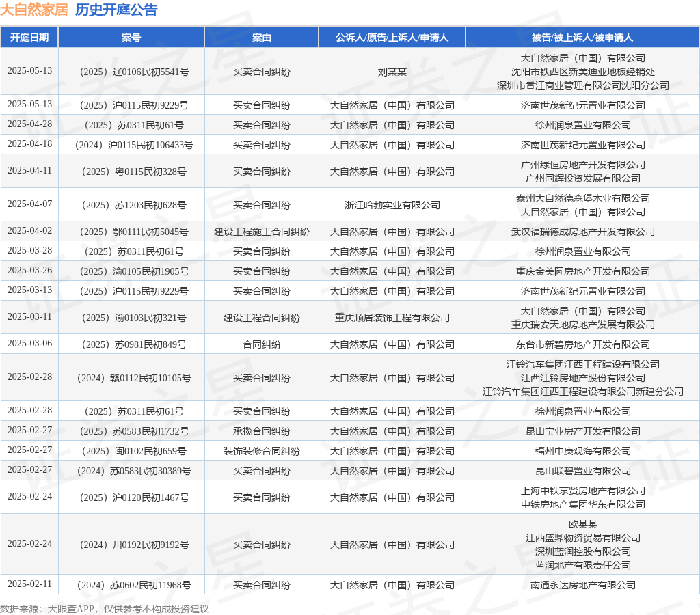This screenshot has height=615, width=700.
Task: Select case number (2024)赣0112民初10105号
Action: coord(134,378)
